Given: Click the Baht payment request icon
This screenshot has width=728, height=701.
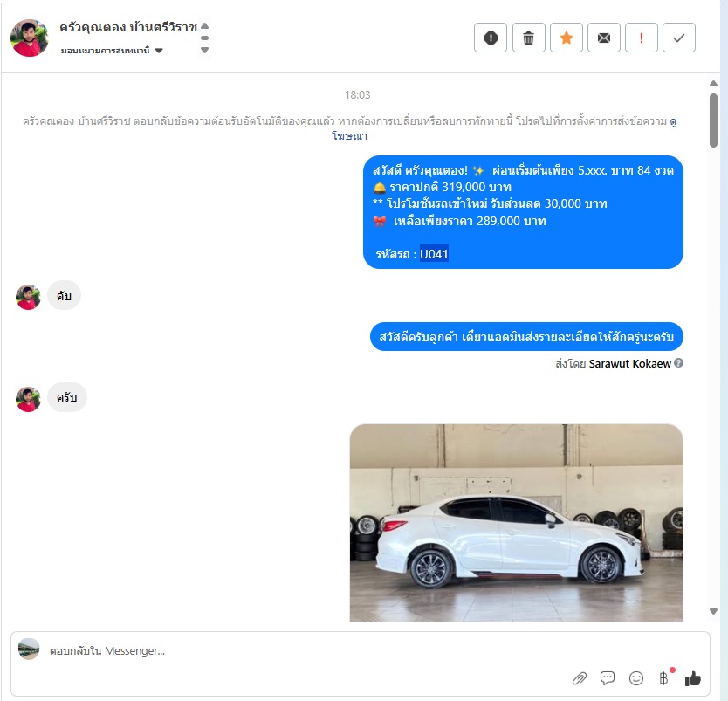Looking at the screenshot, I should [x=664, y=678].
